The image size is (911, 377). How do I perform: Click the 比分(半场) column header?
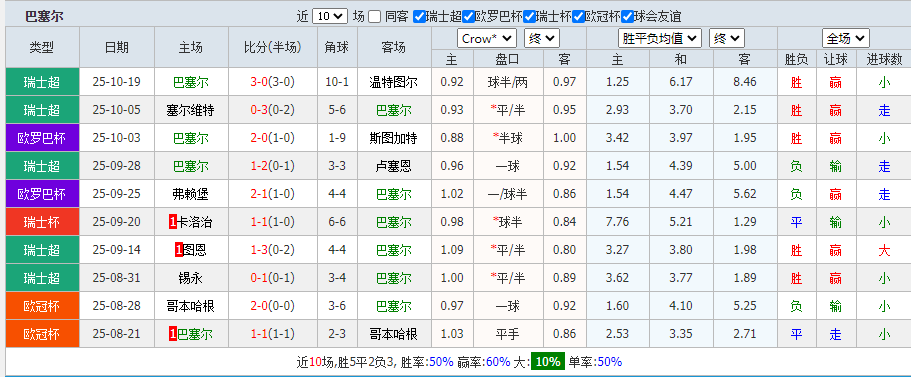click(x=272, y=48)
